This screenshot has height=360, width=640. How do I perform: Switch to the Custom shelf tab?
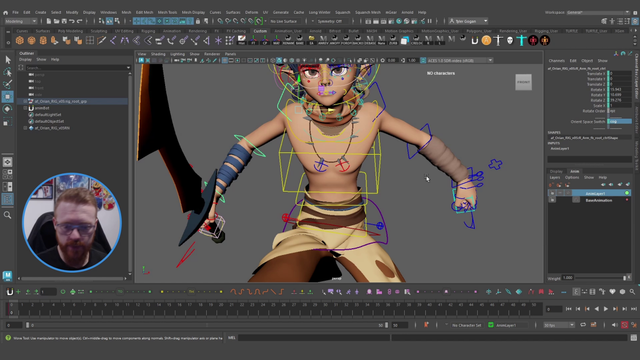260,31
